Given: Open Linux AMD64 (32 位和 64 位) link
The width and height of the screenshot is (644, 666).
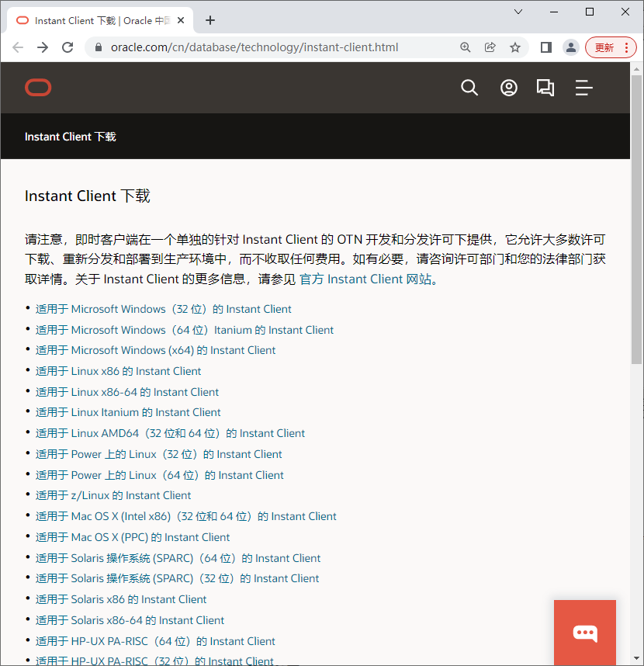Looking at the screenshot, I should pyautogui.click(x=170, y=433).
